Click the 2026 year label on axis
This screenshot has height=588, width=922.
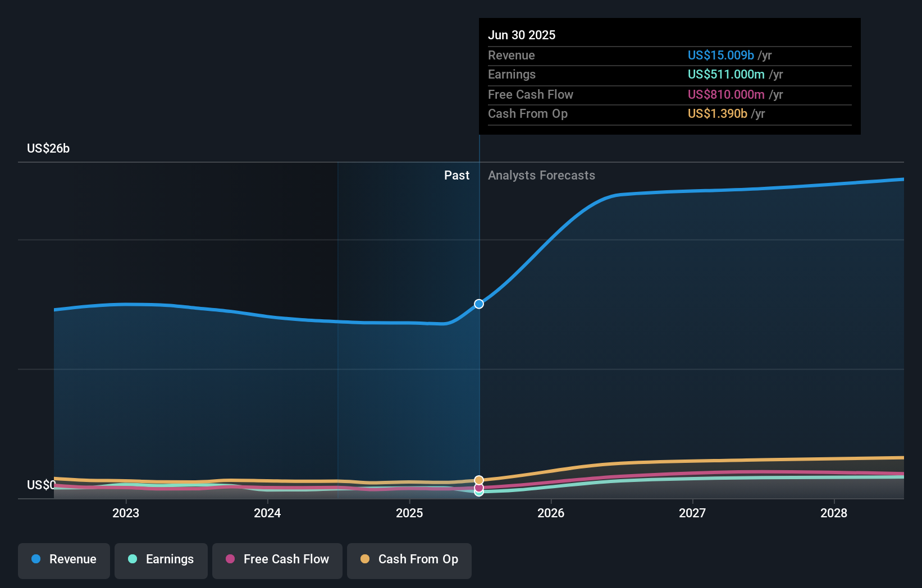pos(551,513)
